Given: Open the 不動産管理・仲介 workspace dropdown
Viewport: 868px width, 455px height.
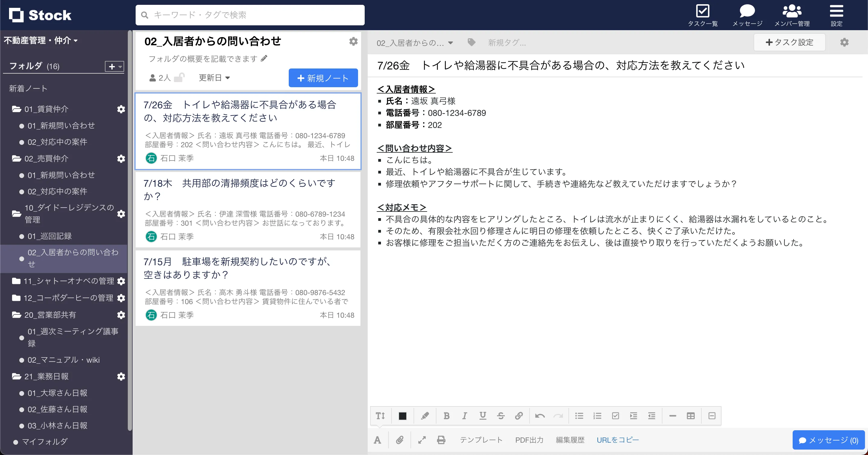Looking at the screenshot, I should [40, 40].
